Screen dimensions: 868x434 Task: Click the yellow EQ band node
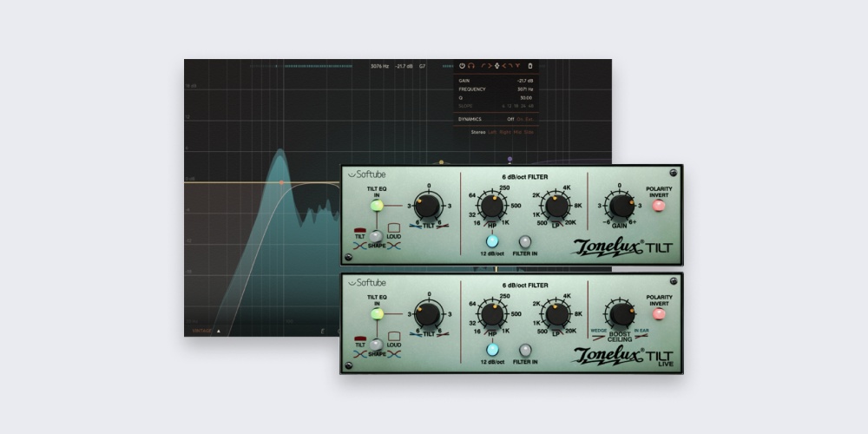441,162
